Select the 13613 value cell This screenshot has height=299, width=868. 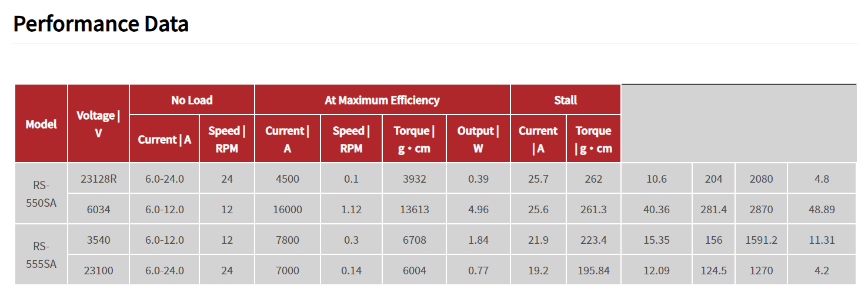pyautogui.click(x=415, y=209)
